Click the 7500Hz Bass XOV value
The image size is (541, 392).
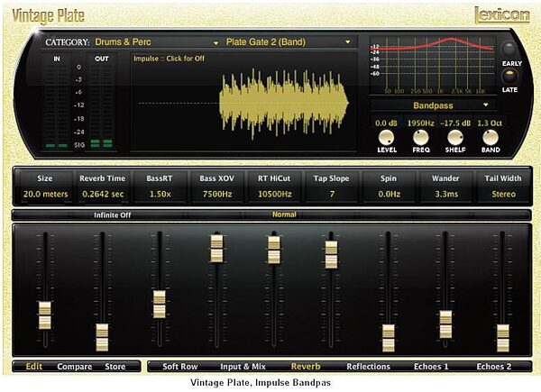click(x=217, y=194)
